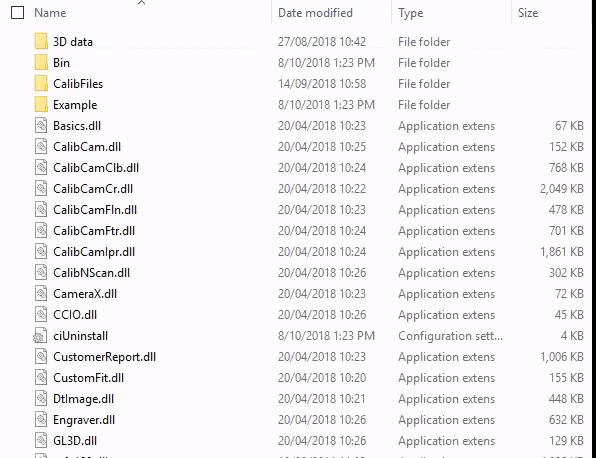The height and width of the screenshot is (458, 596).
Task: Select the file name Basics.dll
Action: (x=77, y=126)
